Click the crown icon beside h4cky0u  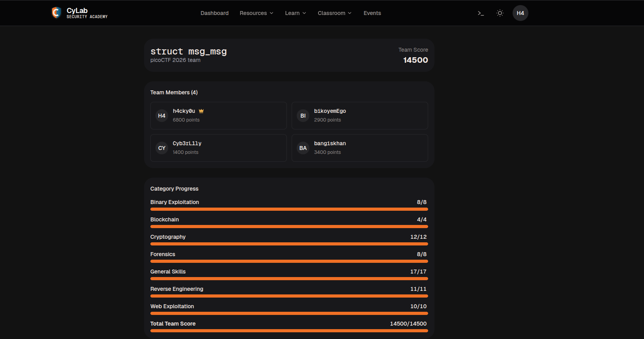point(201,111)
